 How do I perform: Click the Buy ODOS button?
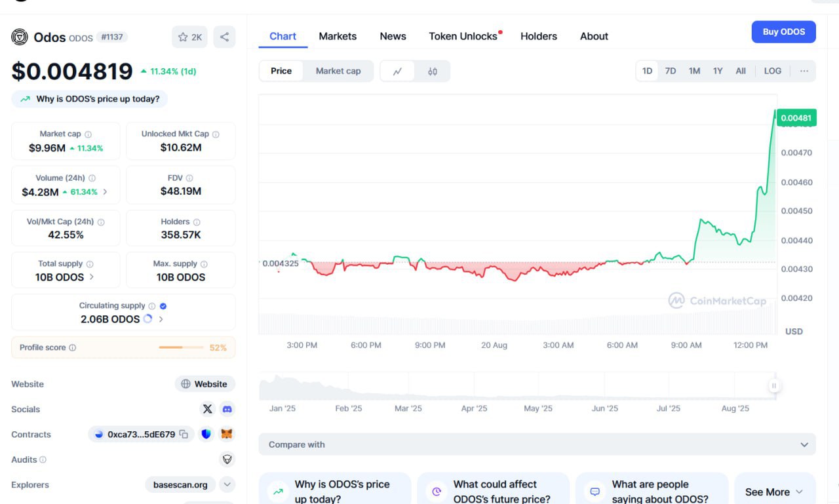[784, 31]
